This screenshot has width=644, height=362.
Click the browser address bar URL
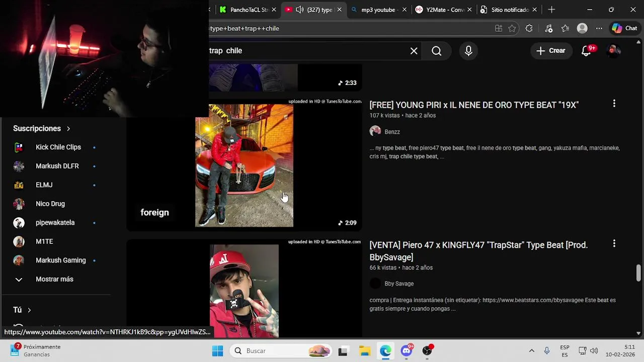347,29
